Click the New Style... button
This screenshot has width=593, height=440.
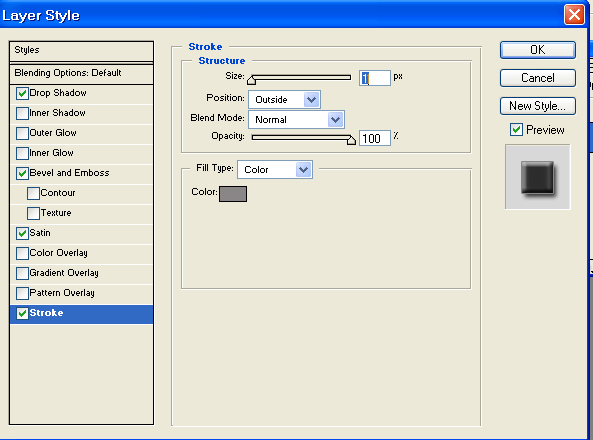point(538,106)
